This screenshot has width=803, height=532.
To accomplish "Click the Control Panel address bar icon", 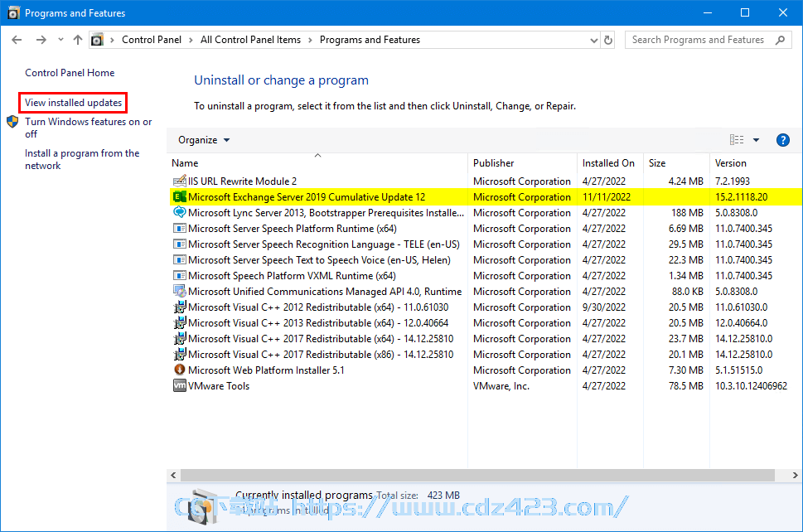I will tap(97, 40).
